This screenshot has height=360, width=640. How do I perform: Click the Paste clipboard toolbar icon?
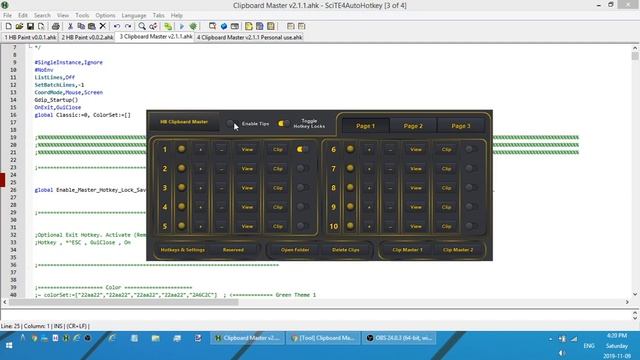pyautogui.click(x=92, y=26)
